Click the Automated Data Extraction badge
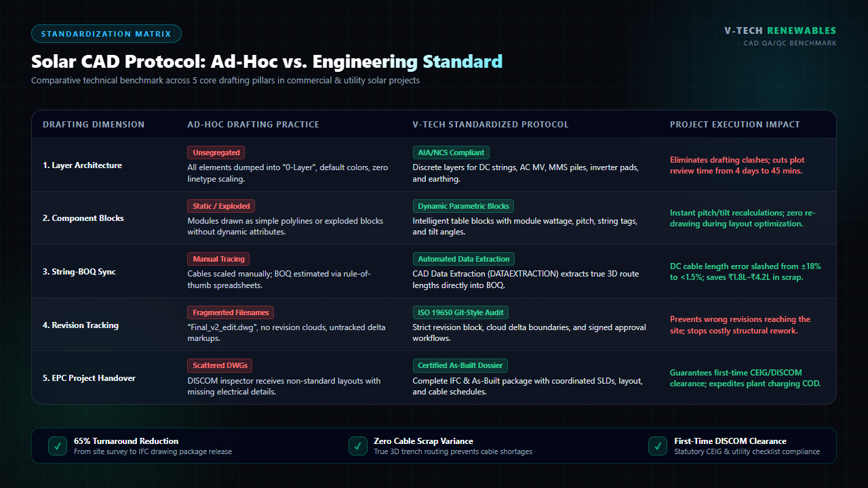This screenshot has height=488, width=868. click(x=464, y=259)
